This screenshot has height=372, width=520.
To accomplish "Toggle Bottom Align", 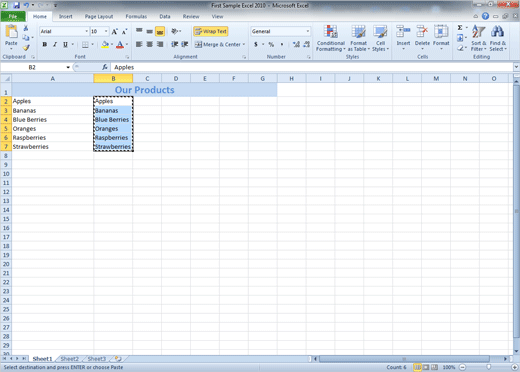I will pyautogui.click(x=160, y=31).
